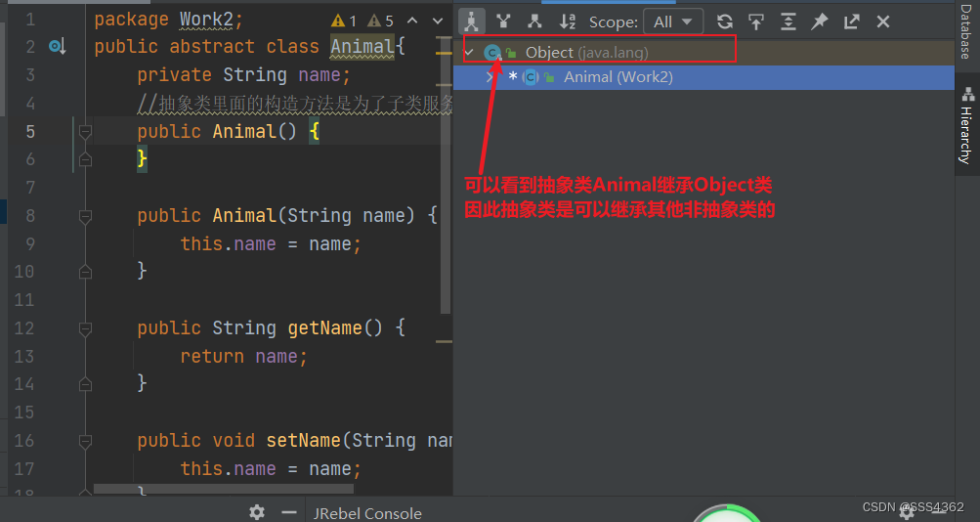Fold the setName method on line 16

pyautogui.click(x=85, y=442)
